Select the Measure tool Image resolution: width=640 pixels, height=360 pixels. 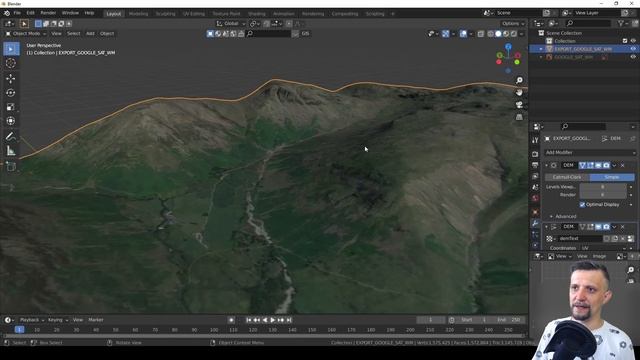(x=11, y=151)
